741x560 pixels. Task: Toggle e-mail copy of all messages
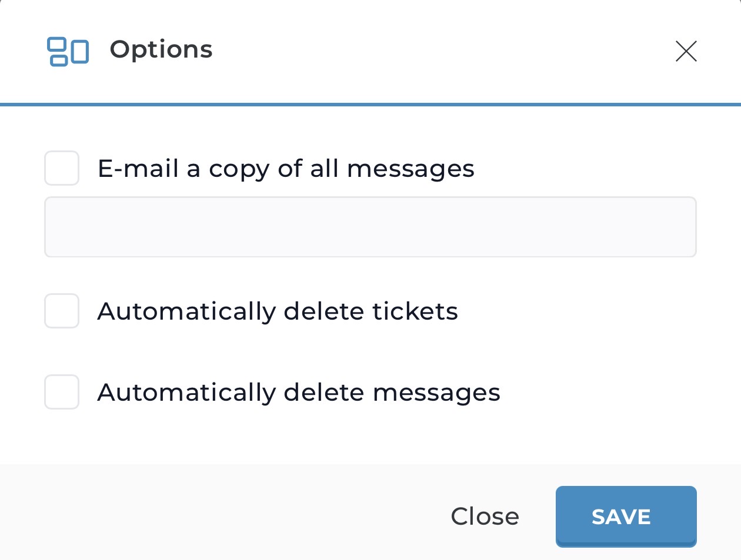62,168
